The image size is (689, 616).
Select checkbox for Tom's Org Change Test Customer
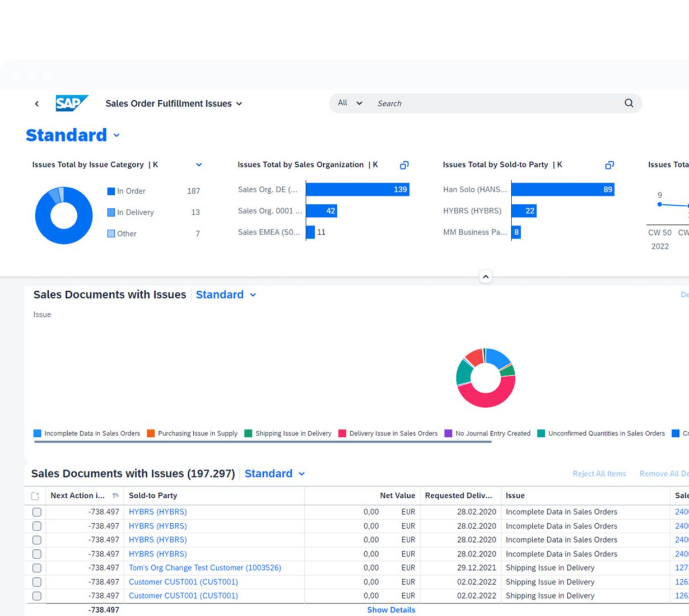[37, 568]
